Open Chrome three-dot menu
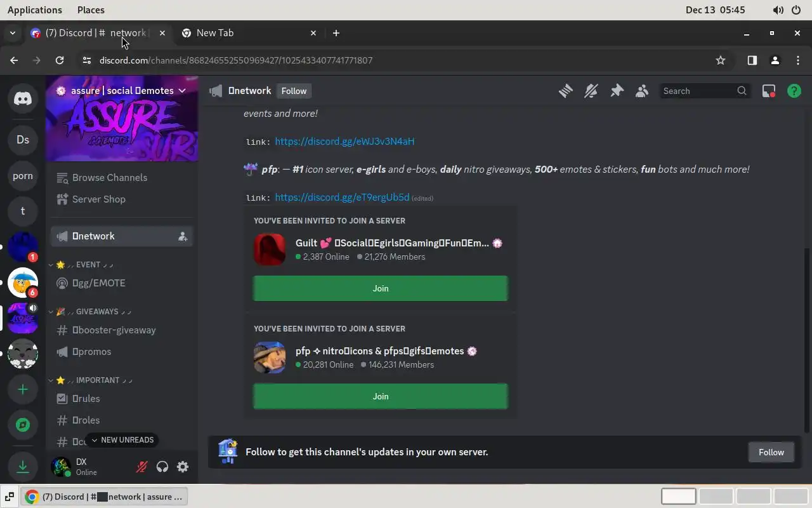Screen dimensions: 812x508 coord(798,60)
